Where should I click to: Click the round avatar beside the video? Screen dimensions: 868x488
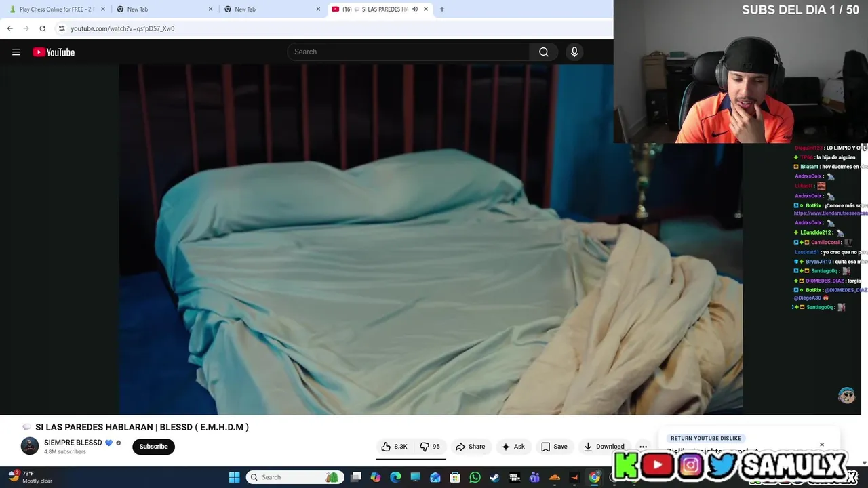click(846, 395)
